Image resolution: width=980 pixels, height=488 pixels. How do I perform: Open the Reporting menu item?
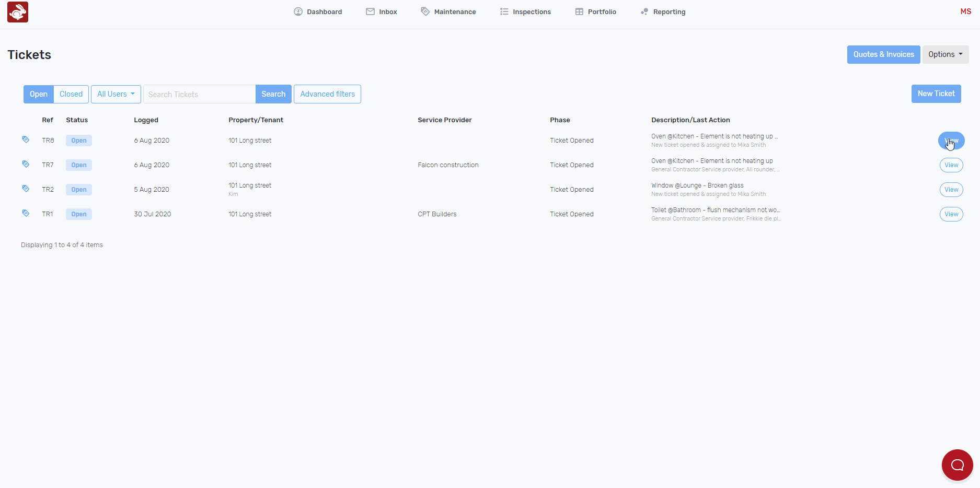coord(663,11)
